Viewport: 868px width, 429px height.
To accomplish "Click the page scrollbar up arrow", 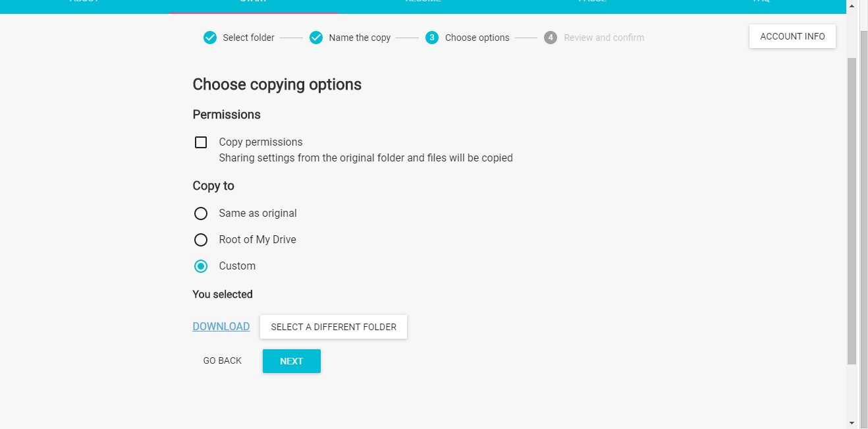I will tap(852, 7).
